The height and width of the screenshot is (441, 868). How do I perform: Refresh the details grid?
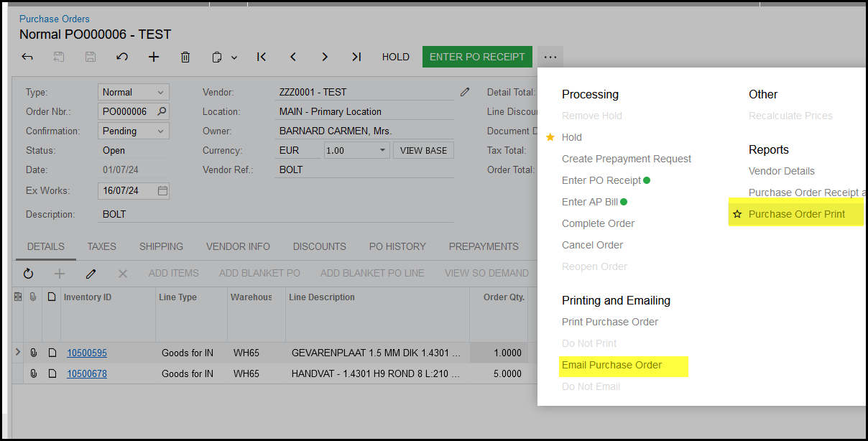click(28, 273)
